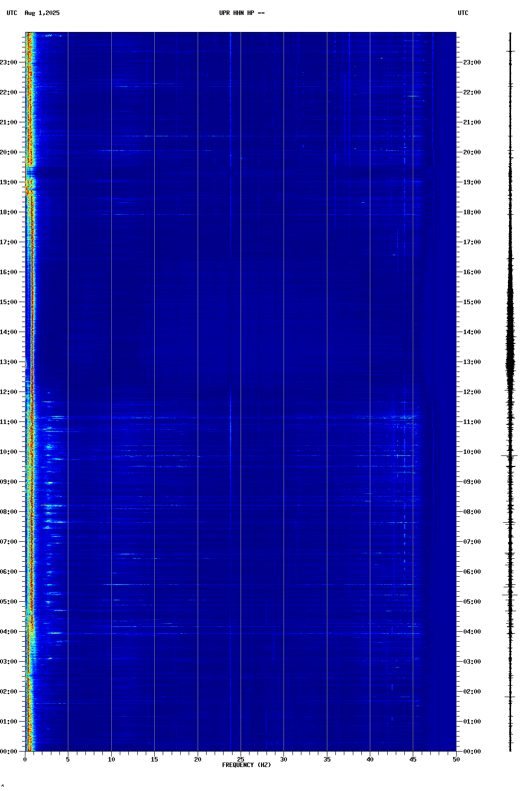
Task: Click the 06:00 label on right time axis
Action: (x=472, y=572)
